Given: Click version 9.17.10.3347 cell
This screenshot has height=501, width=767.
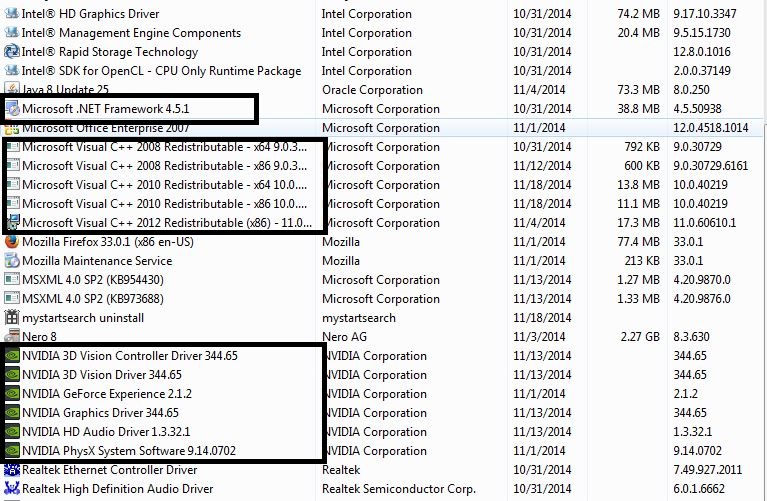Looking at the screenshot, I should point(705,14).
